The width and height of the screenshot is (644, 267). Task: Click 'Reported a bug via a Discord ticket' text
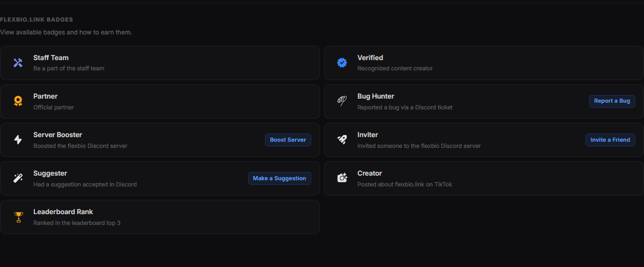(x=405, y=107)
